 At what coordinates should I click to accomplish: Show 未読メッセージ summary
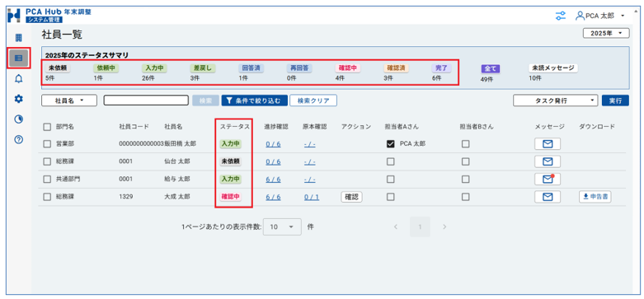(552, 68)
